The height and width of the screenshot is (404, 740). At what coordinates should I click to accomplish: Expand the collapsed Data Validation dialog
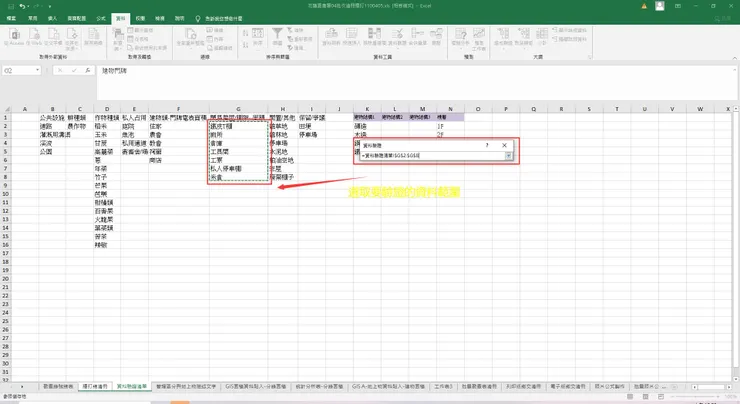508,155
